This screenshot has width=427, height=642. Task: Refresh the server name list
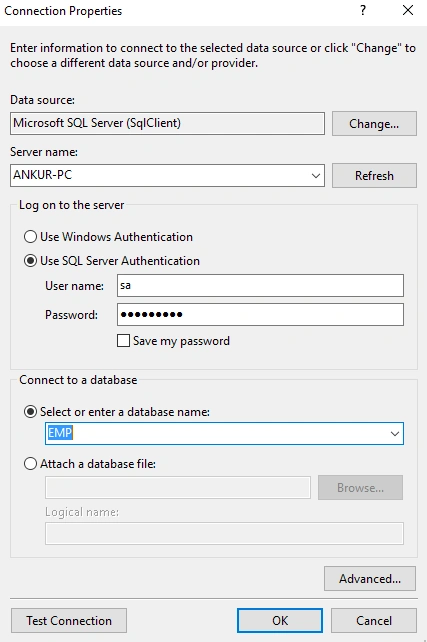point(374,176)
